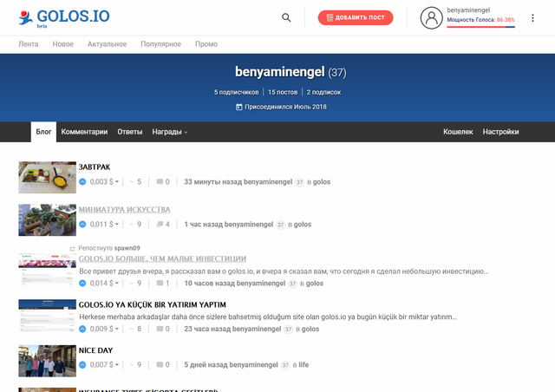Open the NİCE DAY group photo thumbnail
This screenshot has width=555, height=392.
point(48,361)
